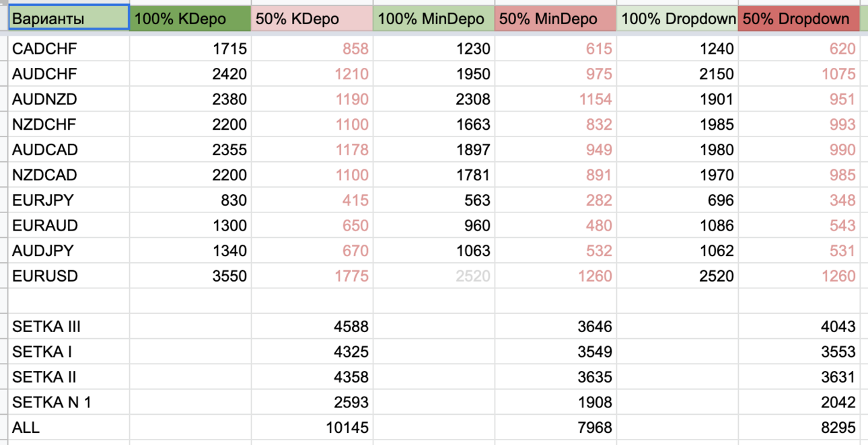This screenshot has width=868, height=445.
Task: Click the CADCHF row label cell
Action: pos(69,48)
